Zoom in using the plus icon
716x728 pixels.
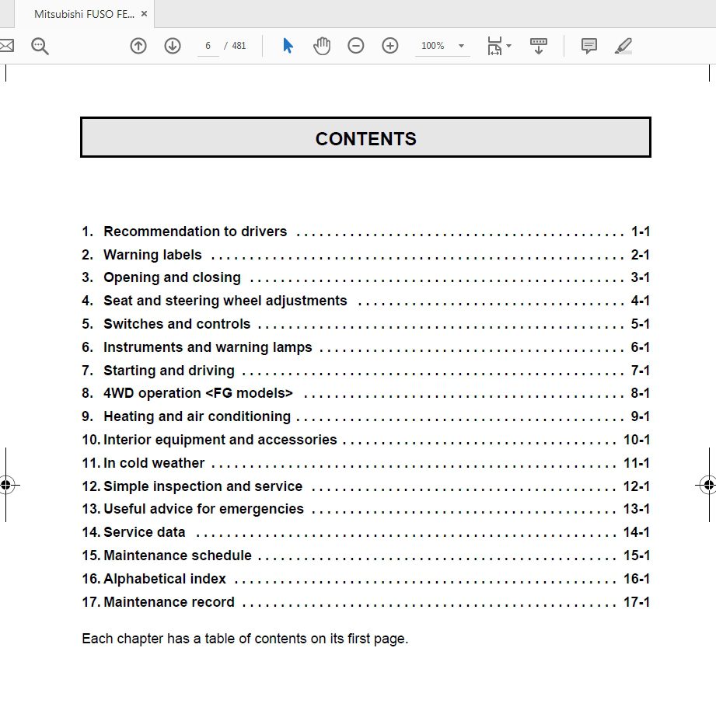coord(389,46)
